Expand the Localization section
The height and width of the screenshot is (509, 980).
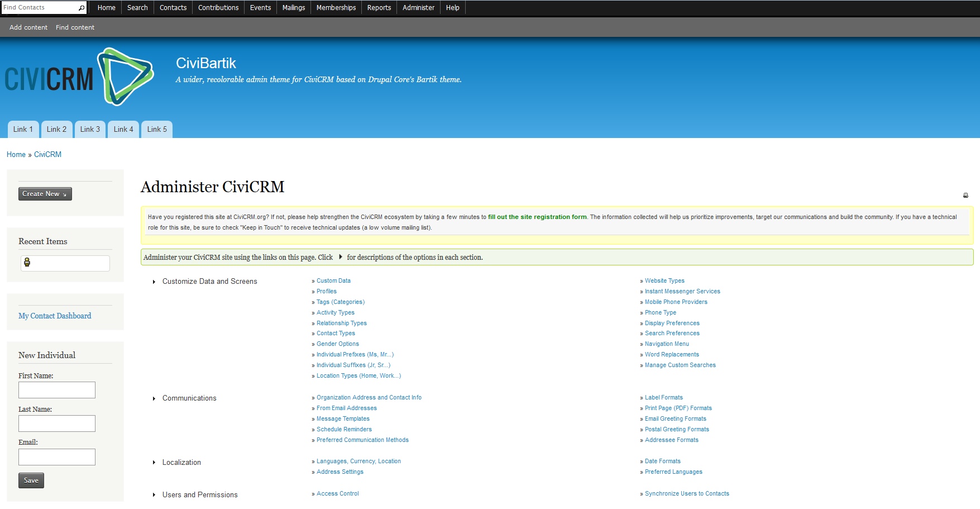(x=154, y=463)
